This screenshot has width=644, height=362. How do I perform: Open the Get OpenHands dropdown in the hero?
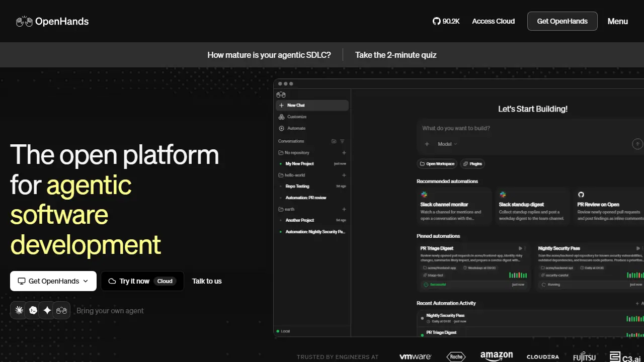(x=53, y=281)
